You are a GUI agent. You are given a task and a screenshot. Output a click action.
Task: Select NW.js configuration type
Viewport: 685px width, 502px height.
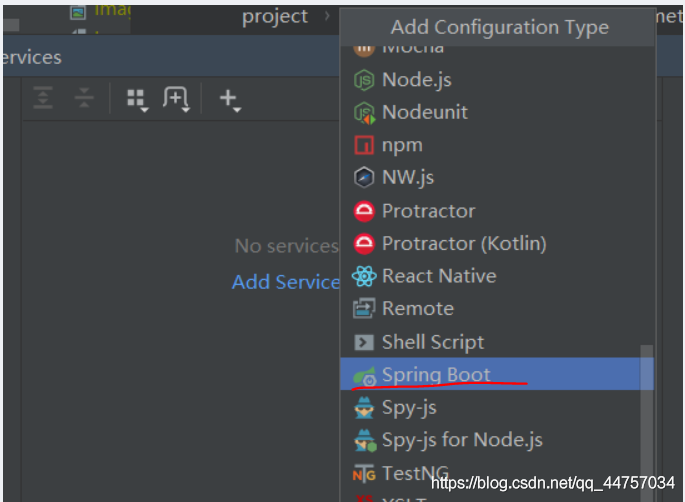pyautogui.click(x=497, y=178)
